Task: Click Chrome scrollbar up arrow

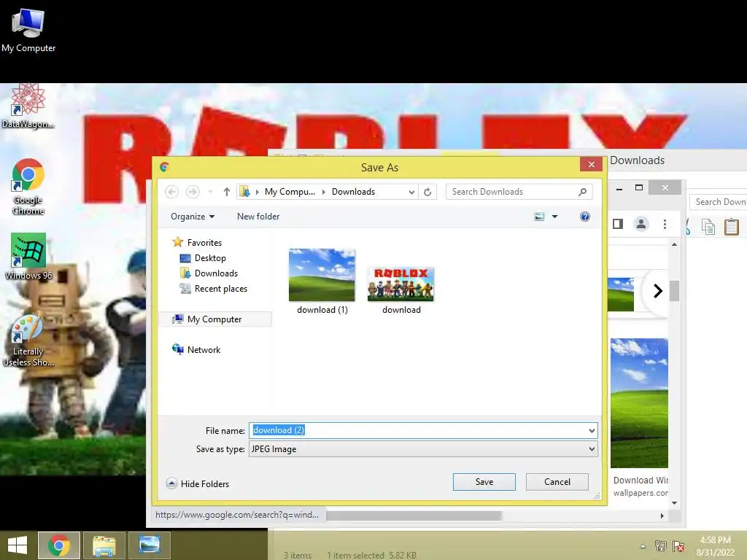Action: click(x=674, y=245)
